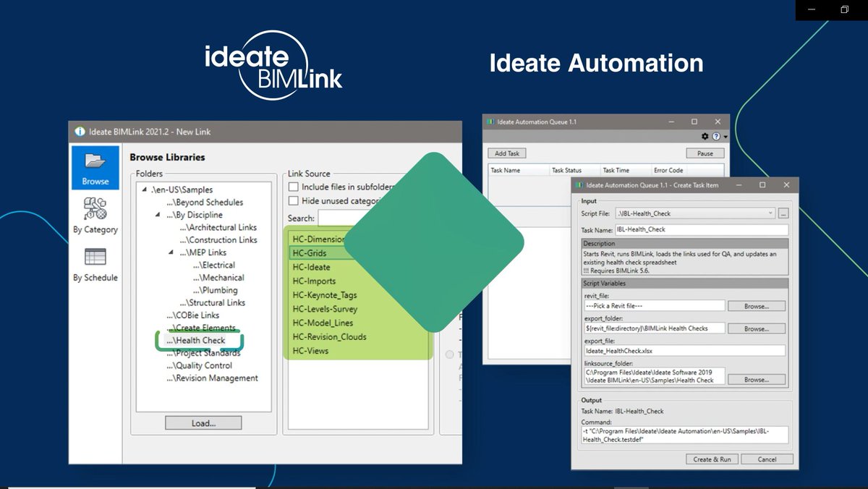Click the revit_file path field
Viewport: 868px width, 489px height.
tap(654, 306)
